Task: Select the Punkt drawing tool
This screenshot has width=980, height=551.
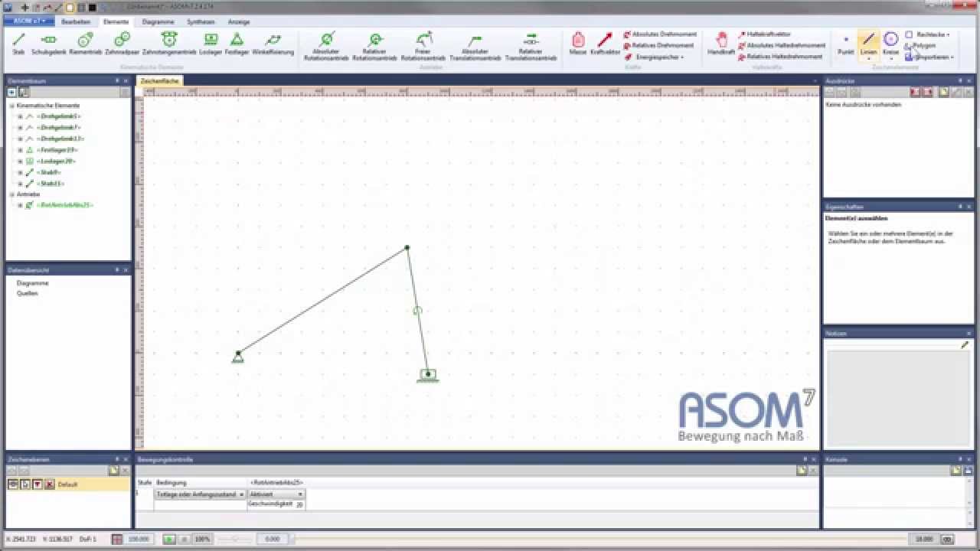Action: [x=845, y=44]
